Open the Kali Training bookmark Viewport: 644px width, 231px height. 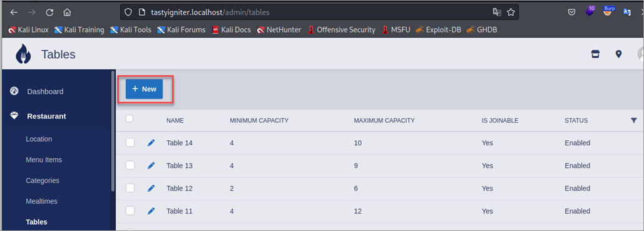79,29
